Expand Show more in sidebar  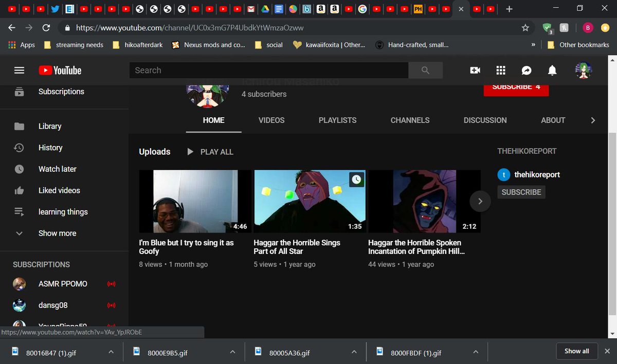click(x=57, y=233)
